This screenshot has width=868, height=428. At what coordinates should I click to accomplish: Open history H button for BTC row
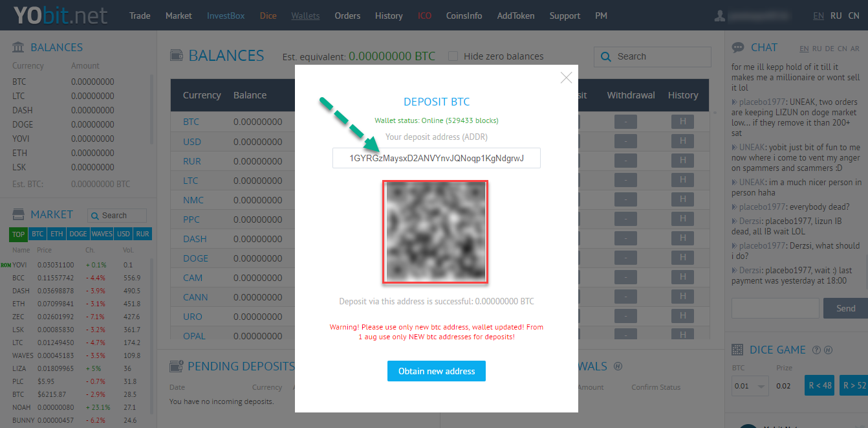682,122
